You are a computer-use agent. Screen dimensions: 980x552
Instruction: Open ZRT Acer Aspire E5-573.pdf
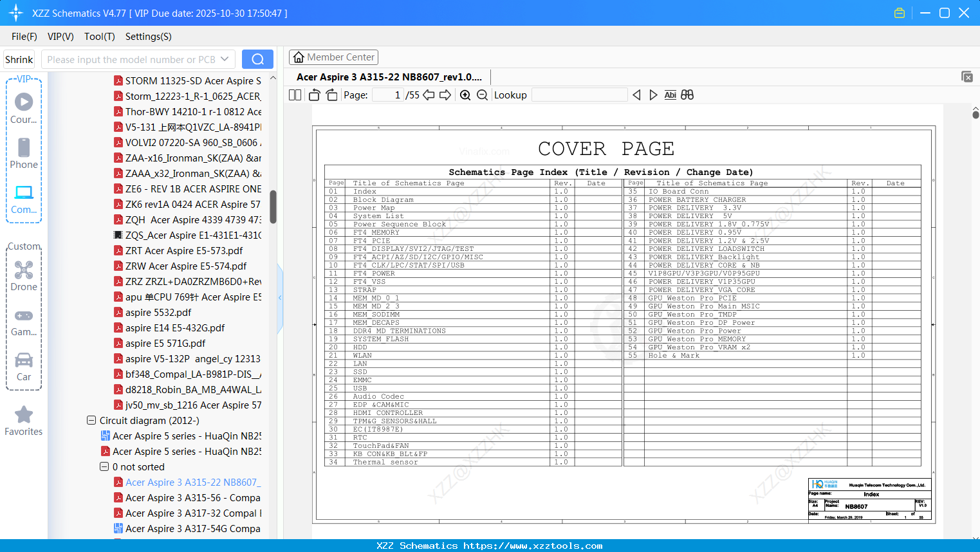(179, 250)
